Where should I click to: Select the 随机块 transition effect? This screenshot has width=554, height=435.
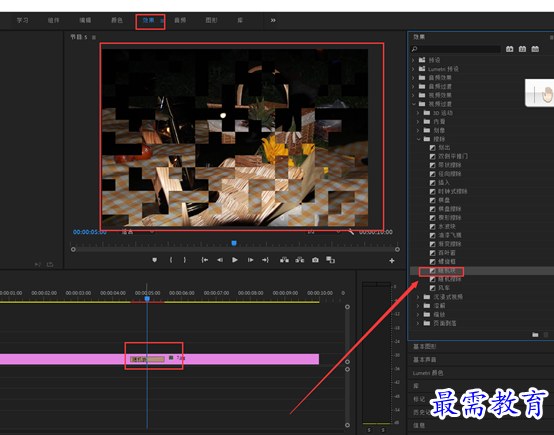point(447,271)
